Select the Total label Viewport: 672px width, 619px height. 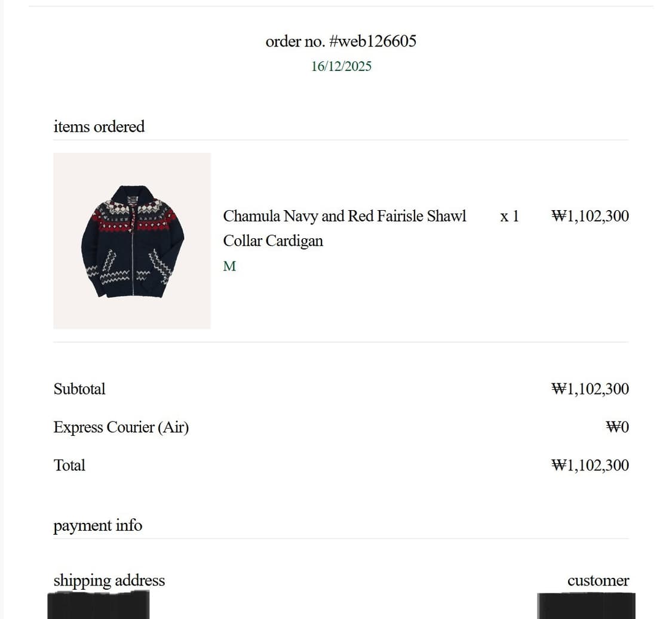69,466
